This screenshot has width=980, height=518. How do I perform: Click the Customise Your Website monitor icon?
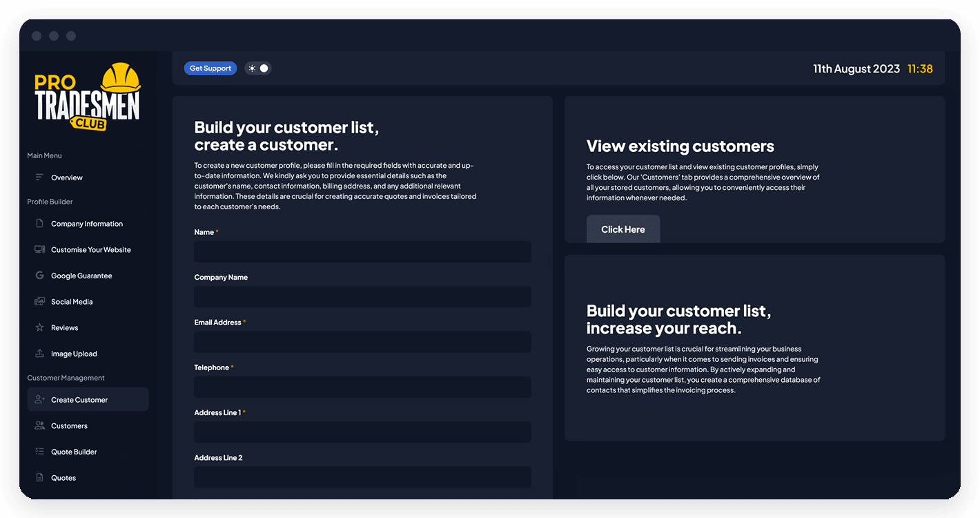point(39,250)
